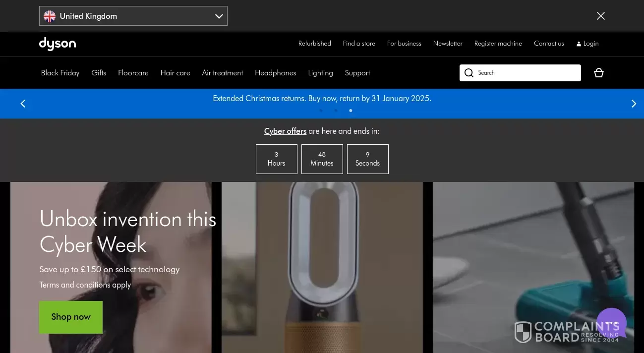
Task: Expand the United Kingdom country dropdown
Action: 219,16
